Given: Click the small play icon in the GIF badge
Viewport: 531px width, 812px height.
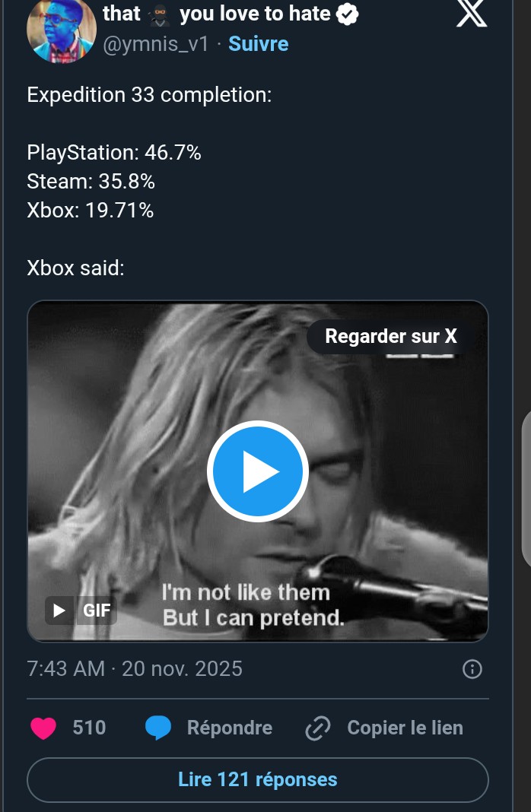Looking at the screenshot, I should click(x=59, y=609).
